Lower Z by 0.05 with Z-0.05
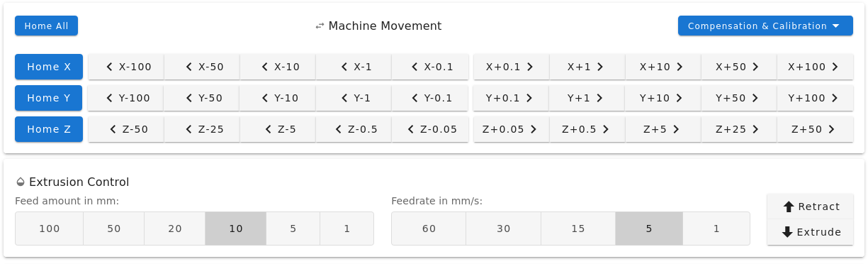The image size is (868, 264). pyautogui.click(x=429, y=129)
